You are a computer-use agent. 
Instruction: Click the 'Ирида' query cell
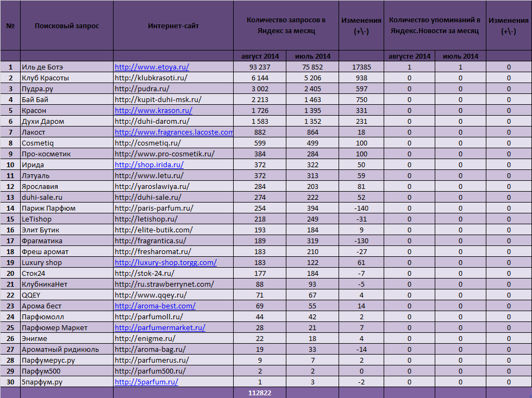[67, 165]
